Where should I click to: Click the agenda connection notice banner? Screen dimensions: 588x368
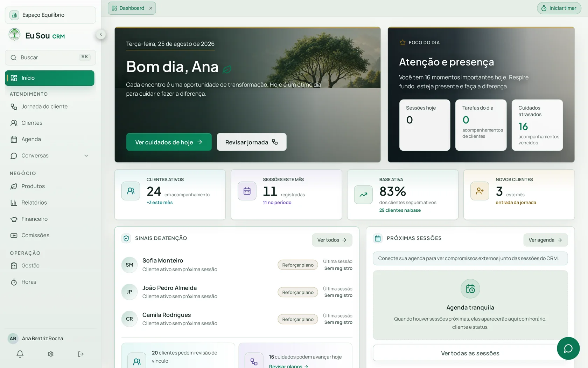pyautogui.click(x=470, y=259)
